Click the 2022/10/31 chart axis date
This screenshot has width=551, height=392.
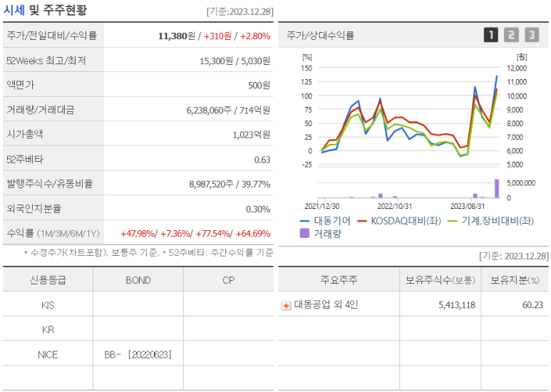[395, 206]
